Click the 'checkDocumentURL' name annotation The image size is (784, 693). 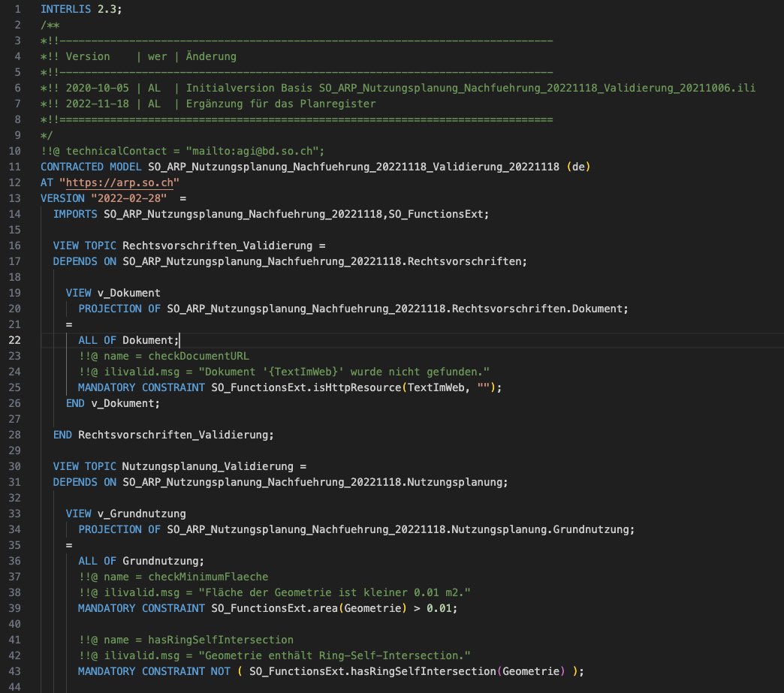(198, 356)
